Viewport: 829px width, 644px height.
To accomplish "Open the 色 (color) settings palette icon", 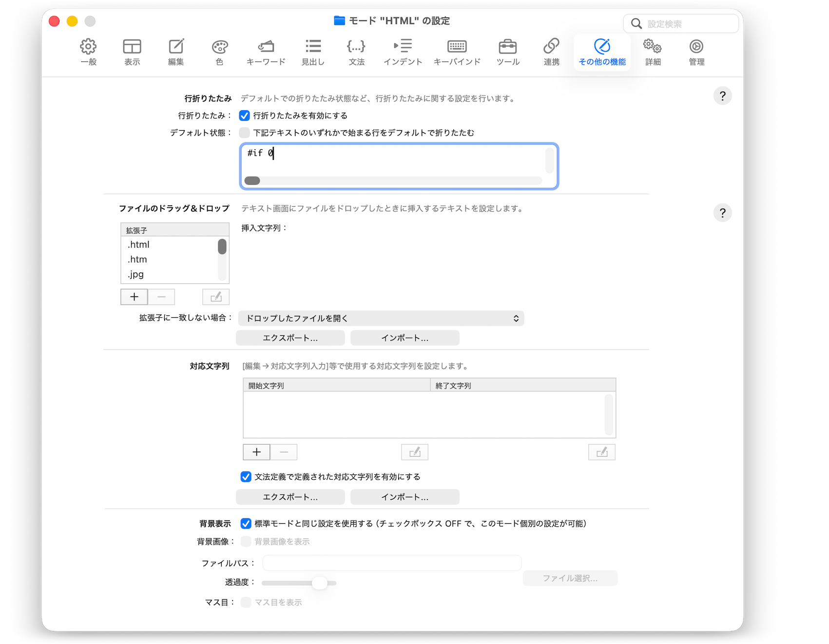I will click(219, 47).
